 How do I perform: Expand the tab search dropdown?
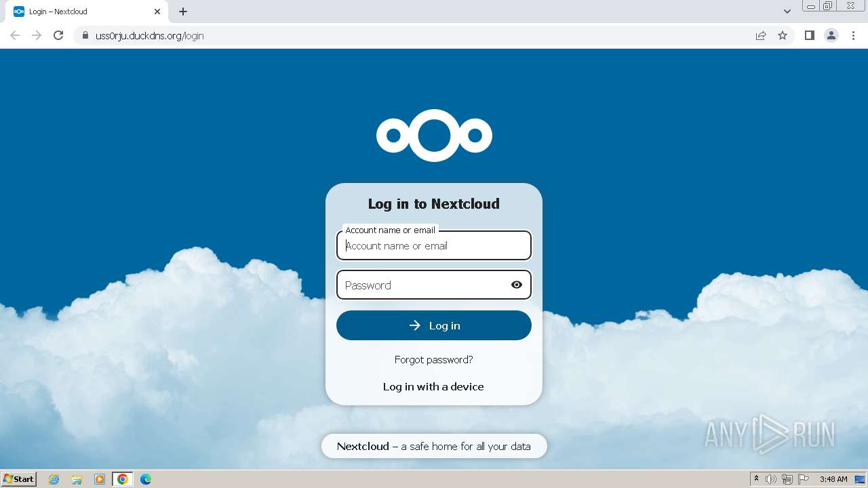(x=787, y=12)
